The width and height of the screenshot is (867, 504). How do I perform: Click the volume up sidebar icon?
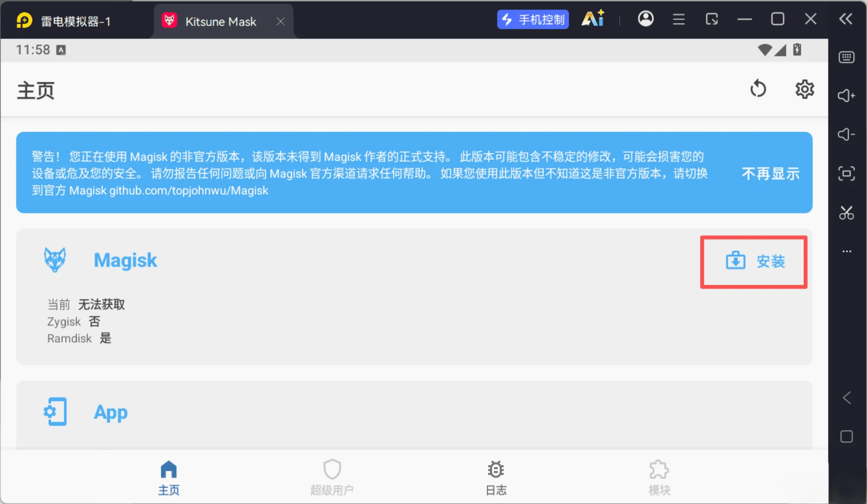847,96
